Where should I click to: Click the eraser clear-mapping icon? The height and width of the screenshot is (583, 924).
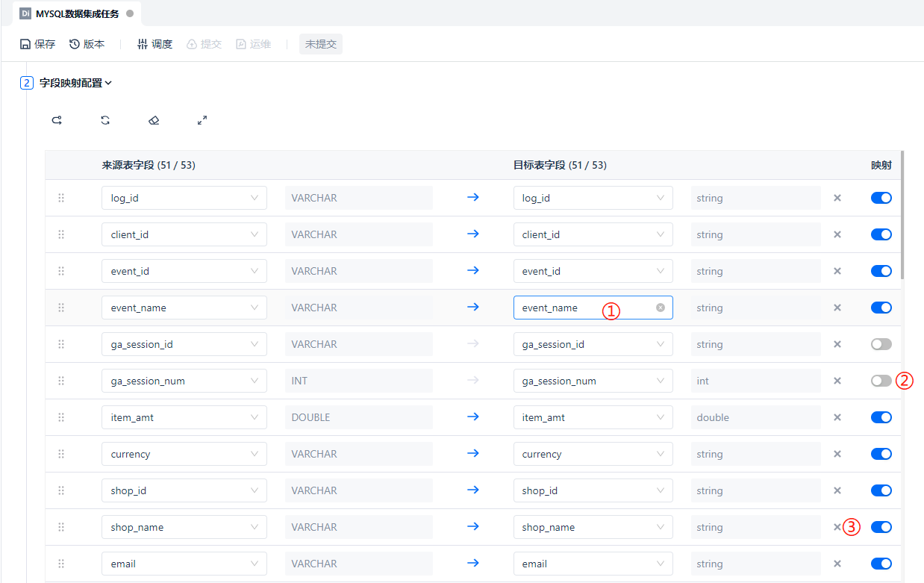(x=154, y=120)
